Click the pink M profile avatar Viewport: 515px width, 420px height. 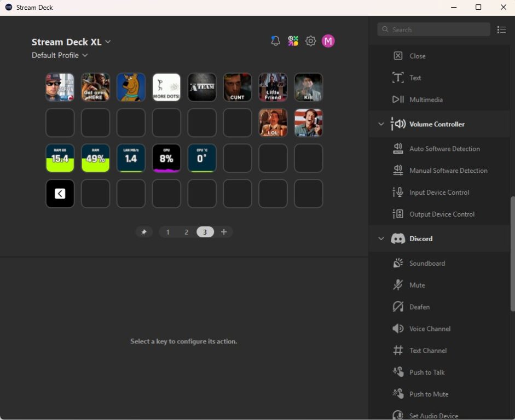click(328, 41)
